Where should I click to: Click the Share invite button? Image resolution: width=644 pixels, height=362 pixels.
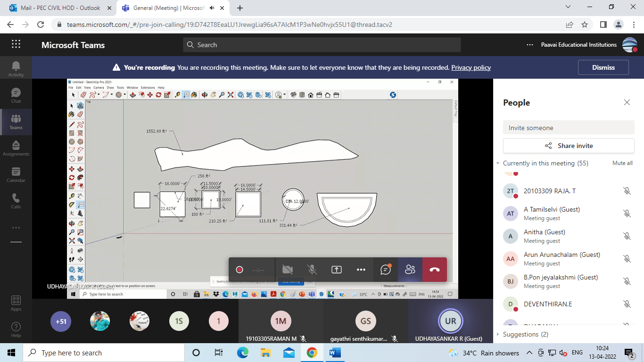(x=569, y=146)
